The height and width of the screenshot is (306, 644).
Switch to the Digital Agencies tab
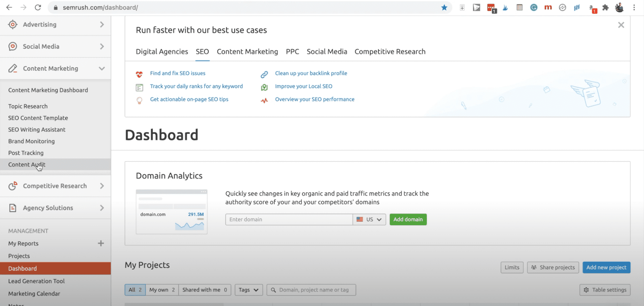(162, 52)
